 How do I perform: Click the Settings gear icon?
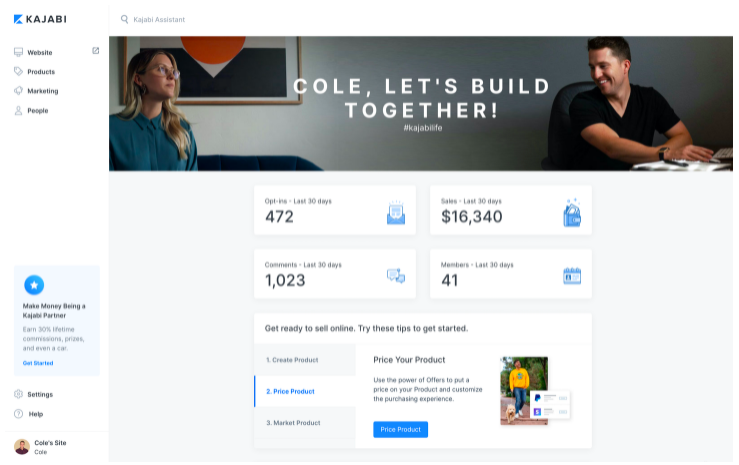point(18,394)
